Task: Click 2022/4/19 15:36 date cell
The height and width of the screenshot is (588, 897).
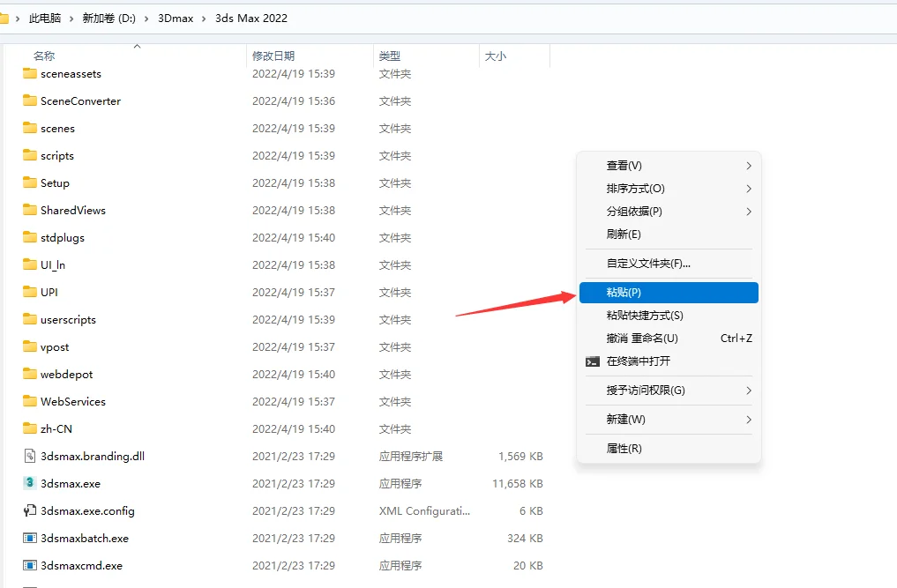Action: [294, 101]
